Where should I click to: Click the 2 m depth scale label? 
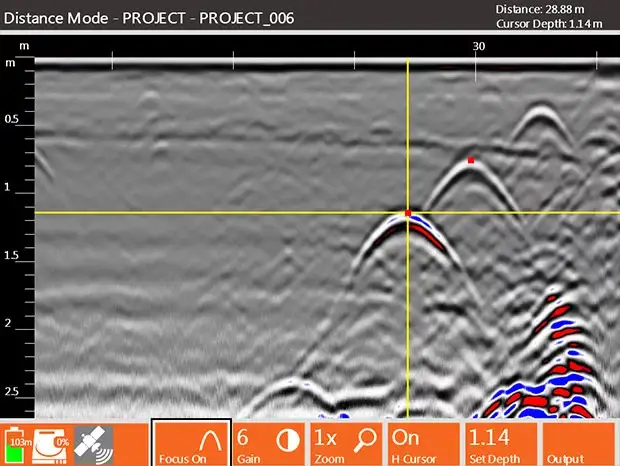tap(10, 324)
